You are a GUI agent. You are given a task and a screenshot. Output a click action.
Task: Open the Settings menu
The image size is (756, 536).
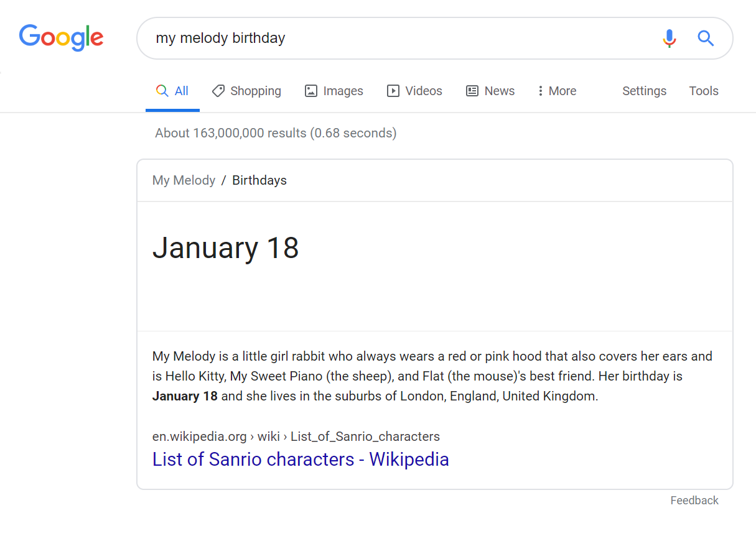(644, 91)
